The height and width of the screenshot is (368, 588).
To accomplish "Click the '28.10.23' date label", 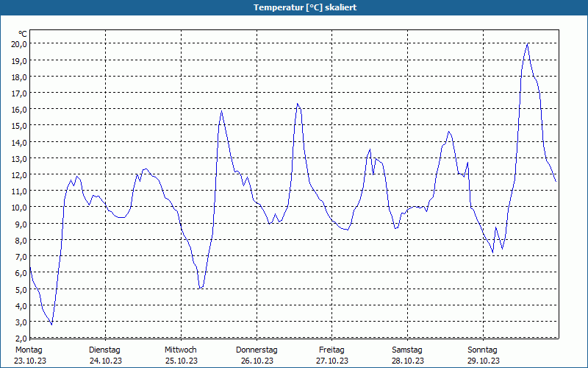I will tap(408, 361).
